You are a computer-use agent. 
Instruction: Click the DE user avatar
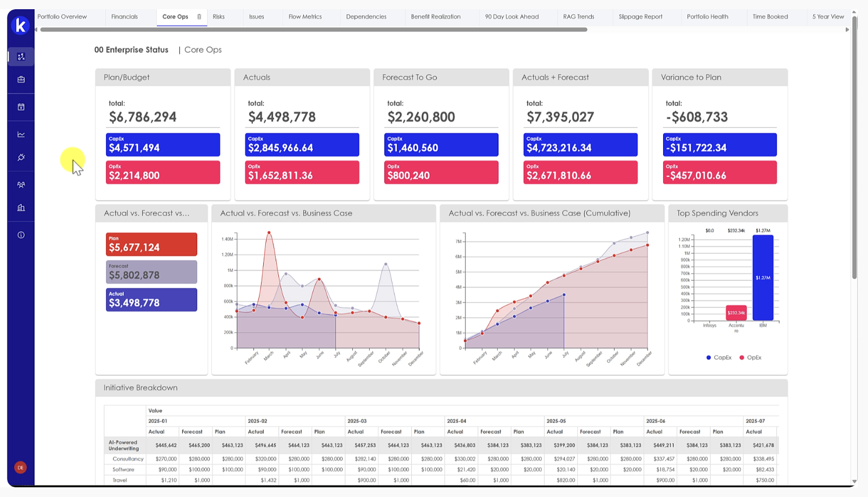tap(21, 467)
